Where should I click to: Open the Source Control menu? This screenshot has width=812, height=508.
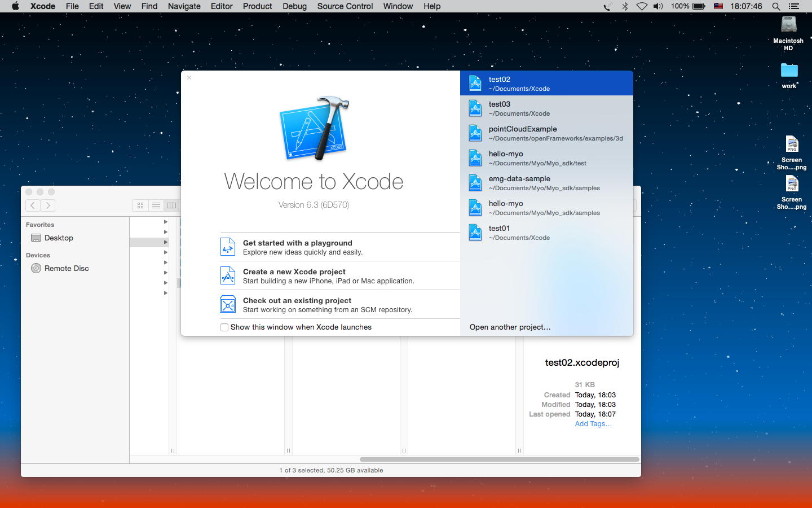point(345,6)
